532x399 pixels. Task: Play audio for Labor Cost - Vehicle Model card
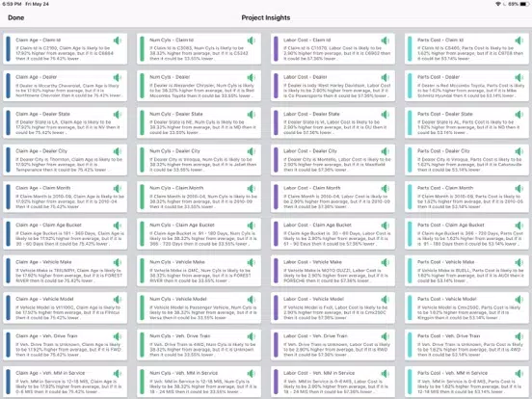(386, 300)
